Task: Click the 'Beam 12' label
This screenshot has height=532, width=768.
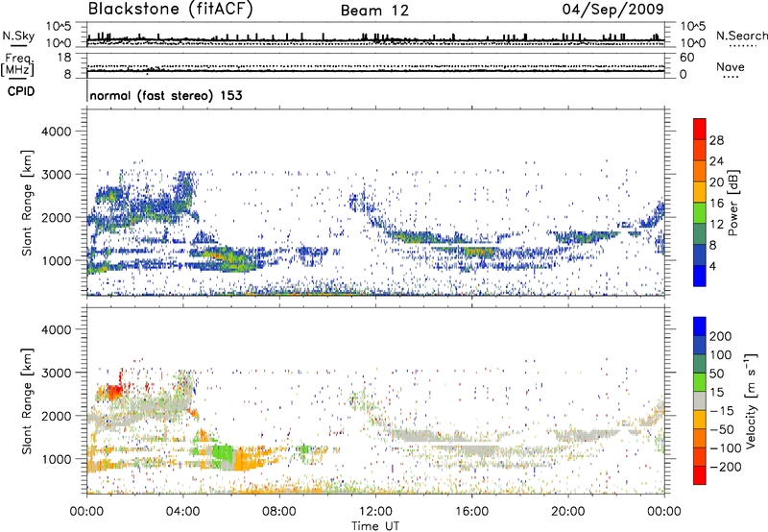Action: click(x=374, y=11)
